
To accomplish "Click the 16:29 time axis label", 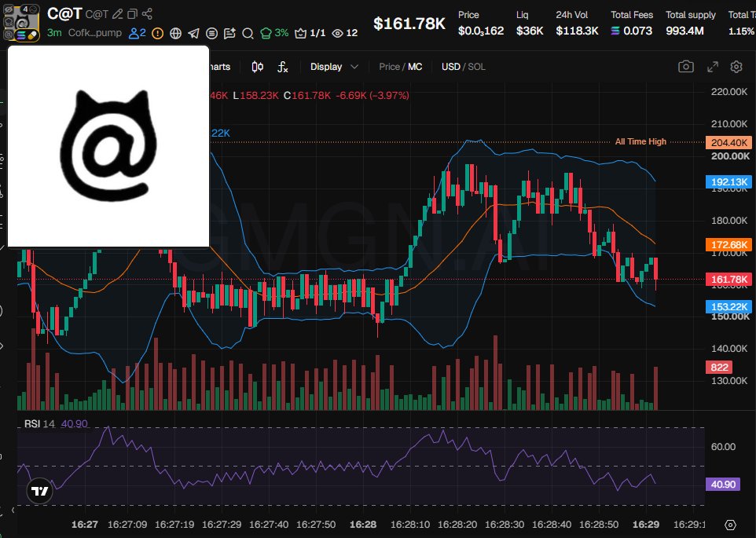I will point(646,525).
